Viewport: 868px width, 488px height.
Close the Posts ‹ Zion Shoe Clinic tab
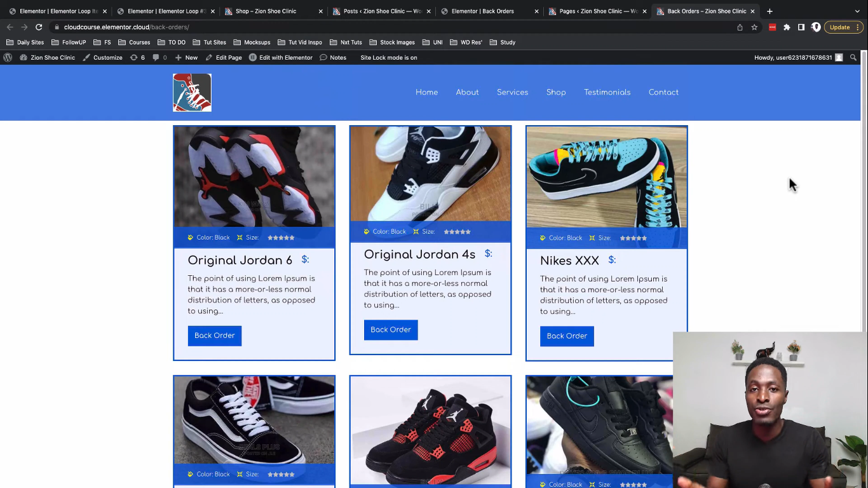[x=428, y=11]
